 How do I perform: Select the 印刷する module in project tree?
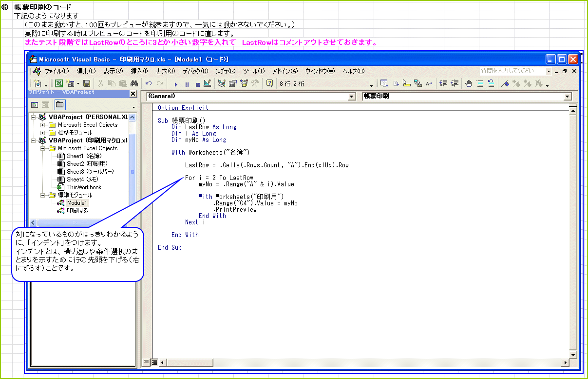[x=77, y=211]
